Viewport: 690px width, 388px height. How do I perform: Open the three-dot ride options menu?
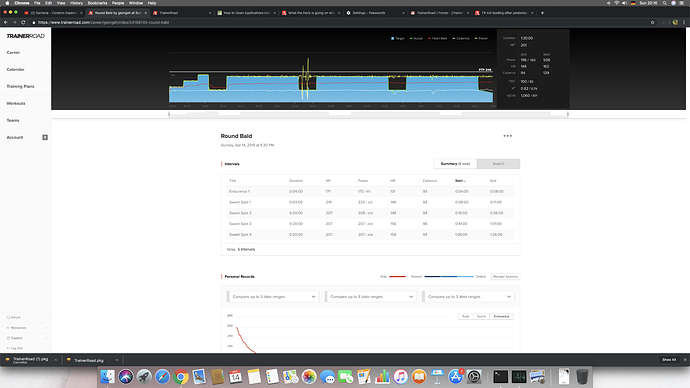(x=507, y=136)
